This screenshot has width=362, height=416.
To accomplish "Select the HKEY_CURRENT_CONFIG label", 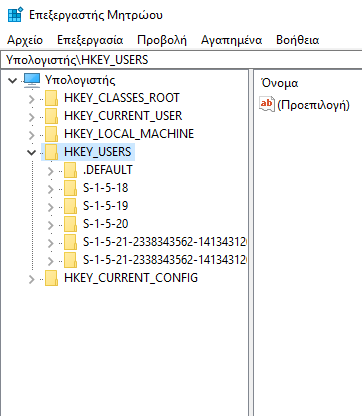I will coord(131,278).
